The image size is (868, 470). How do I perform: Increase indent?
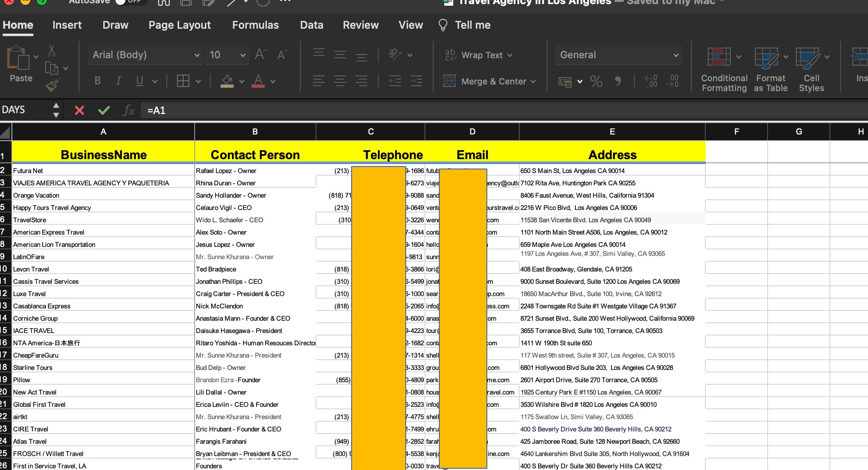coord(416,81)
